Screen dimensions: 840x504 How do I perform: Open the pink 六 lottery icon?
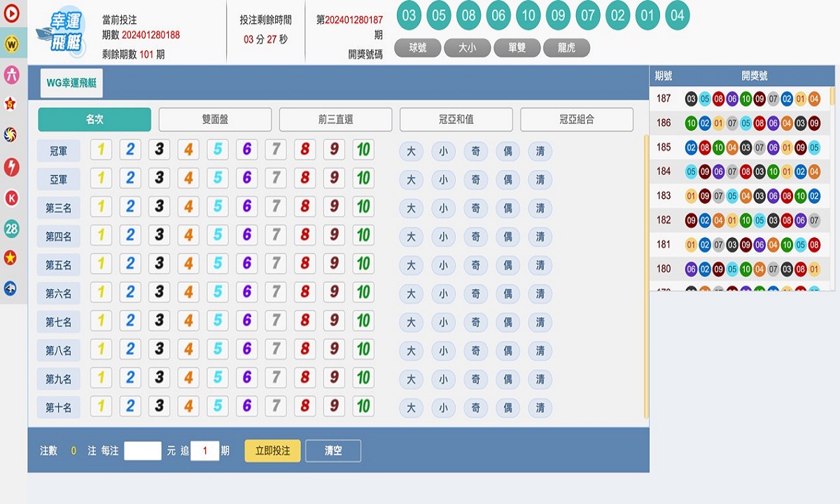[11, 74]
